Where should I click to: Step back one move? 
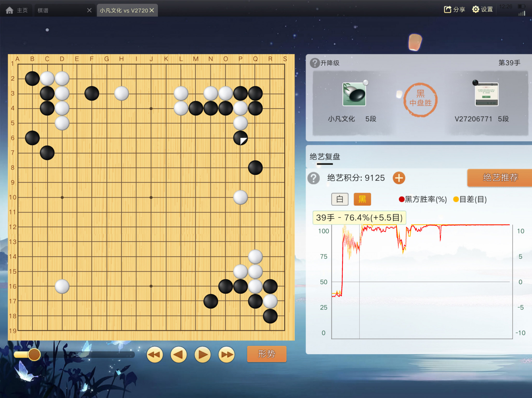click(x=179, y=354)
